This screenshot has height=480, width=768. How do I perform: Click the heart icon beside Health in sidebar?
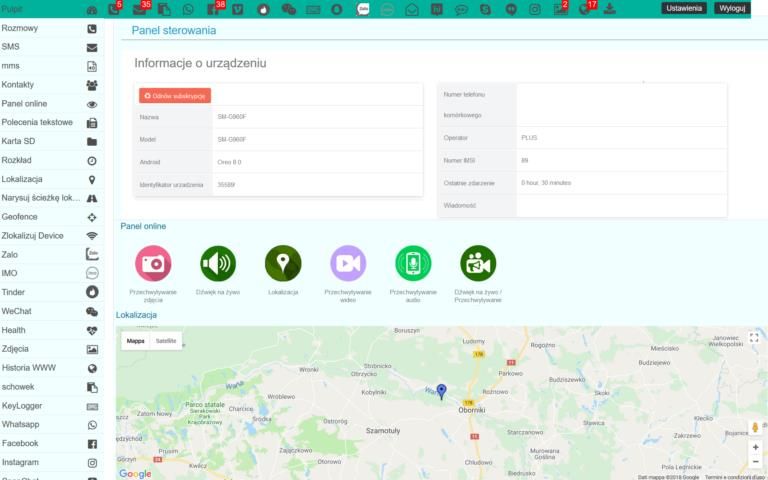(x=92, y=331)
